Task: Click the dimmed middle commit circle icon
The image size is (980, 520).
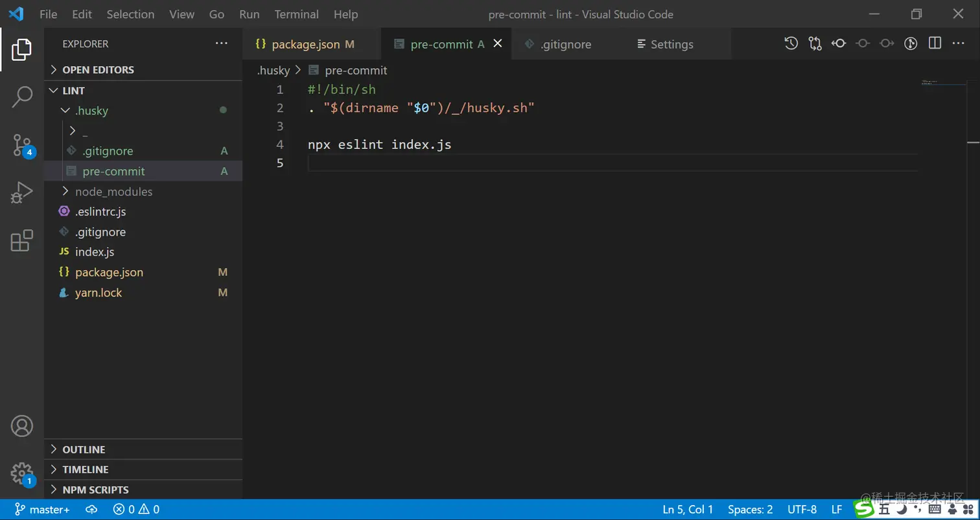Action: click(863, 43)
